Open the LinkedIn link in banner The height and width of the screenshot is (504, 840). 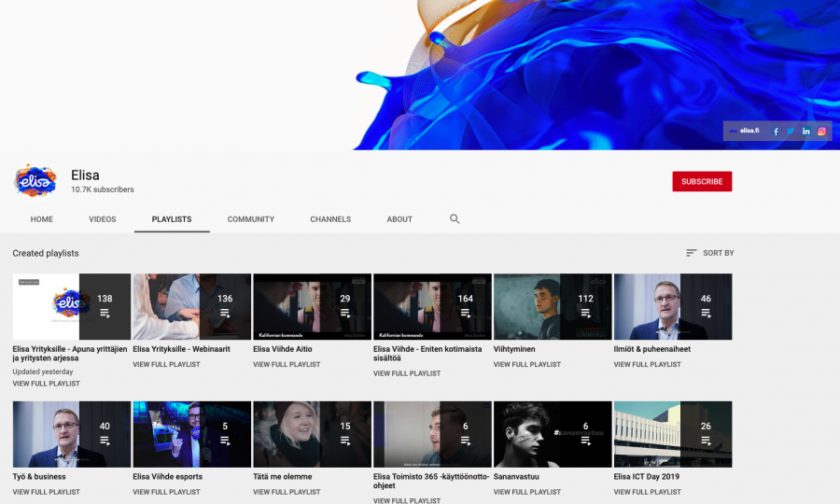[806, 132]
